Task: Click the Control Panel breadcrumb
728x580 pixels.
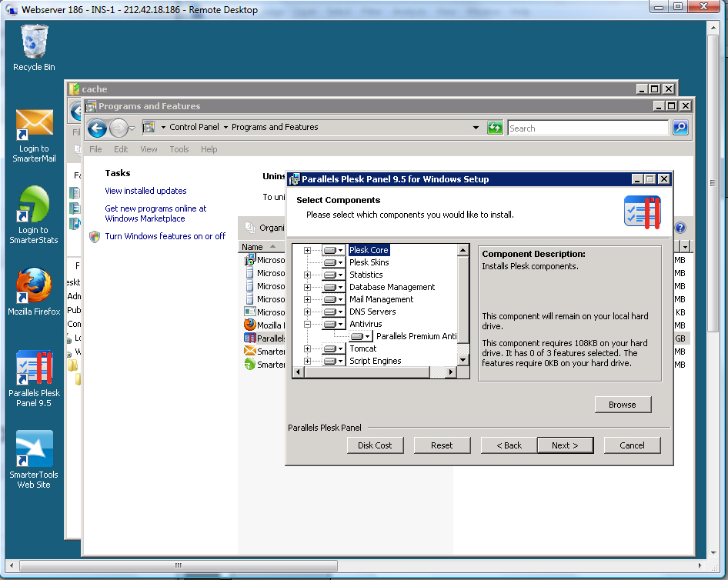Action: (194, 127)
